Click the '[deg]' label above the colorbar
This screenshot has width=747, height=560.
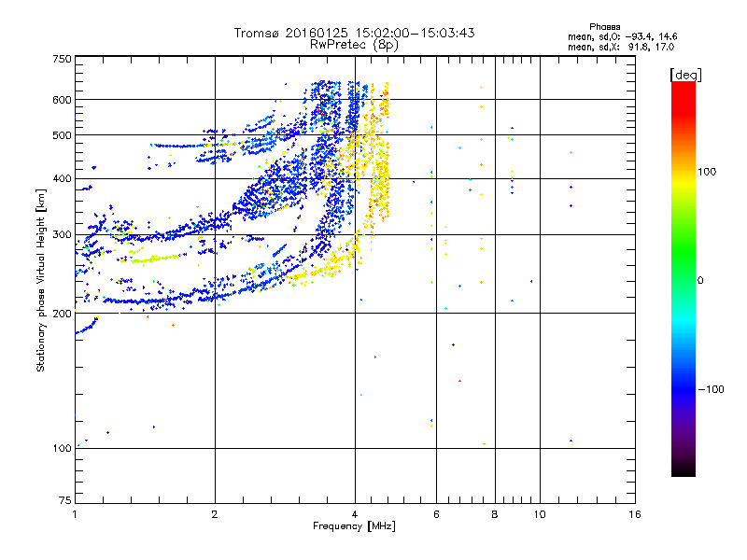coord(685,75)
